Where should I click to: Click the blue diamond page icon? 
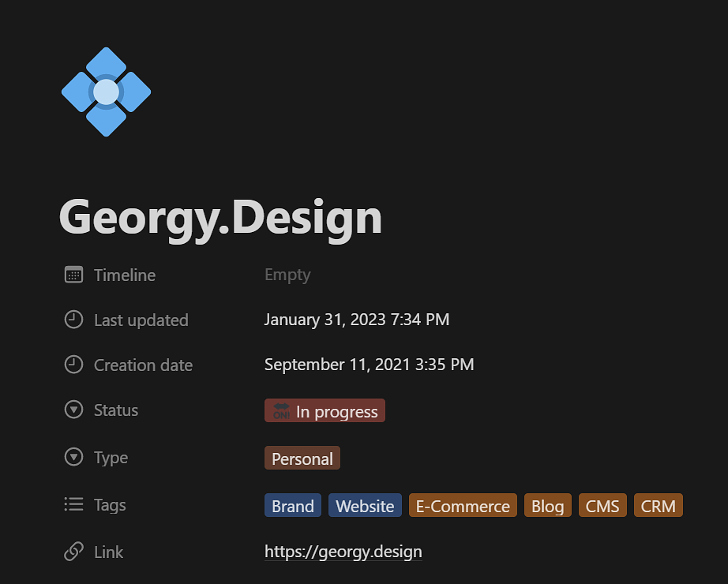click(106, 92)
